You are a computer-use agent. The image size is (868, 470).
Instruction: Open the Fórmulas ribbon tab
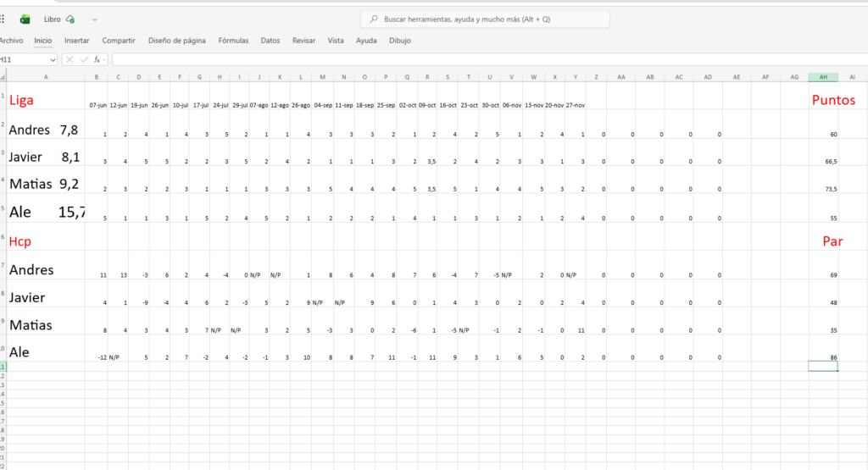click(x=233, y=40)
